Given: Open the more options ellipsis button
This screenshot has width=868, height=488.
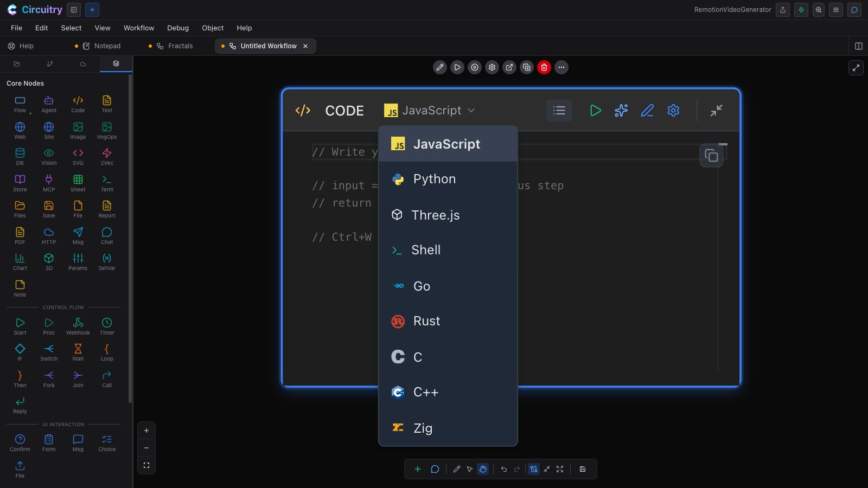Looking at the screenshot, I should click(x=561, y=67).
